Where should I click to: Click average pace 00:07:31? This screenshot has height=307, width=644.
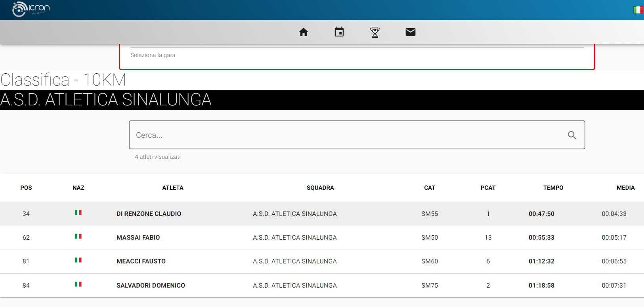[614, 286]
